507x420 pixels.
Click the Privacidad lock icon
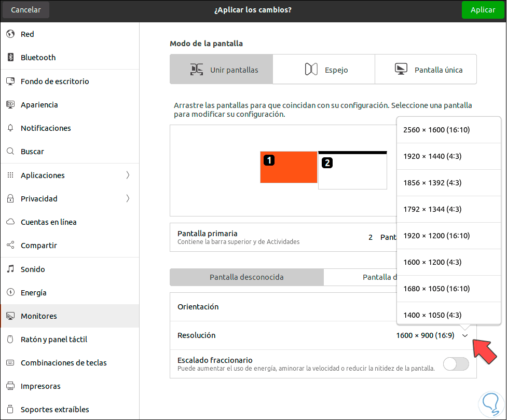click(x=10, y=199)
